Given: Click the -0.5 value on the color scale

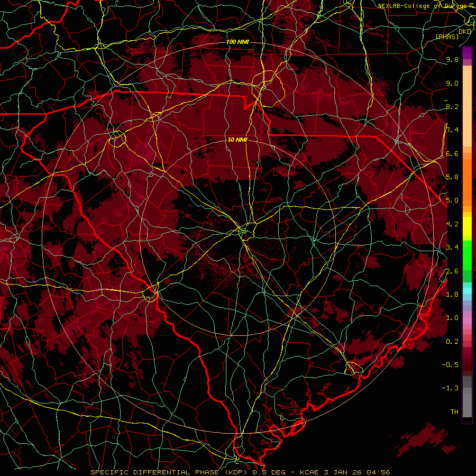Looking at the screenshot, I should [450, 364].
